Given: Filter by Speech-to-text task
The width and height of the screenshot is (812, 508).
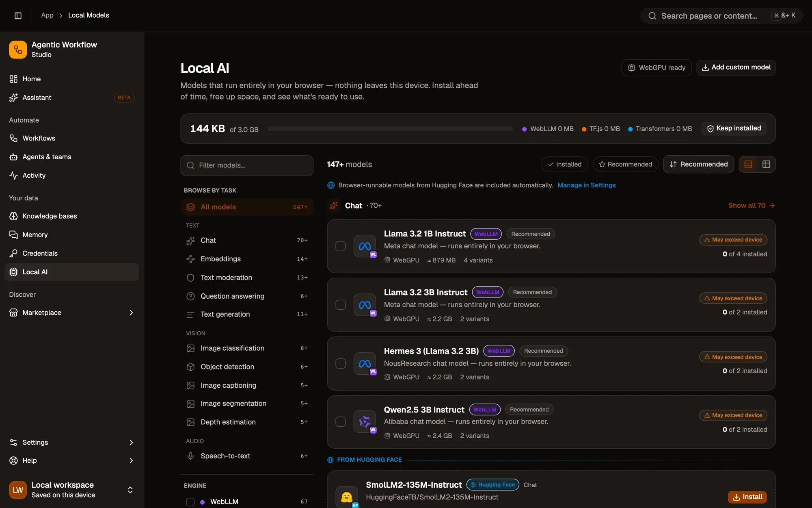Looking at the screenshot, I should 247,456.
